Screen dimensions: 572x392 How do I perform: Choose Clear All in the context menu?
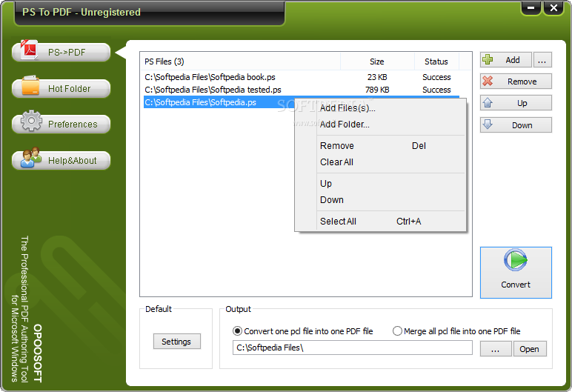pos(381,162)
